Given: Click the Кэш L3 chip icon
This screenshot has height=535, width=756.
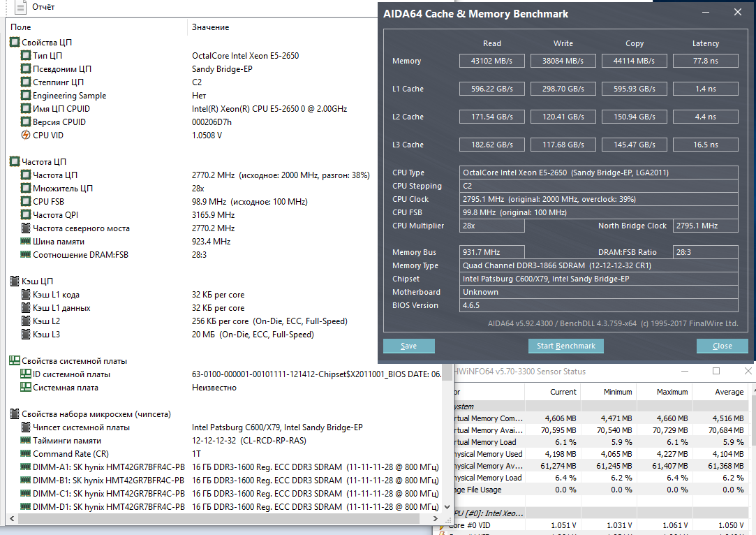Looking at the screenshot, I should [x=26, y=335].
